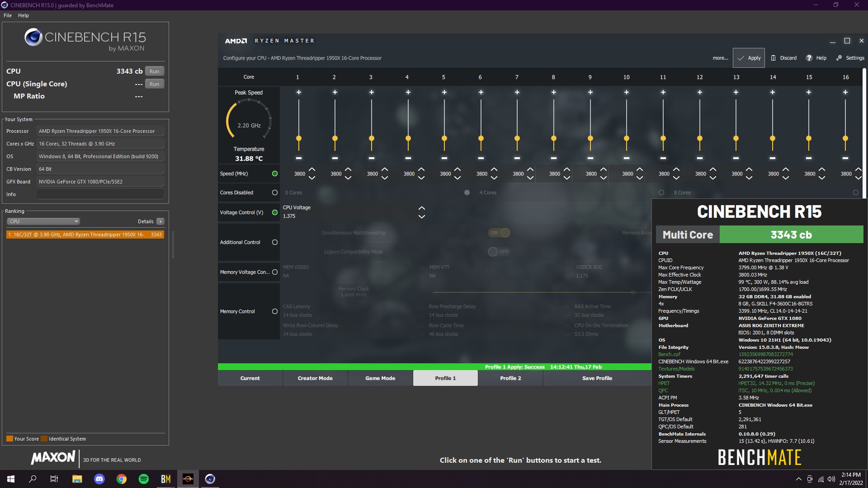868x488 pixels.
Task: Open the Cinebench File menu
Action: 8,15
